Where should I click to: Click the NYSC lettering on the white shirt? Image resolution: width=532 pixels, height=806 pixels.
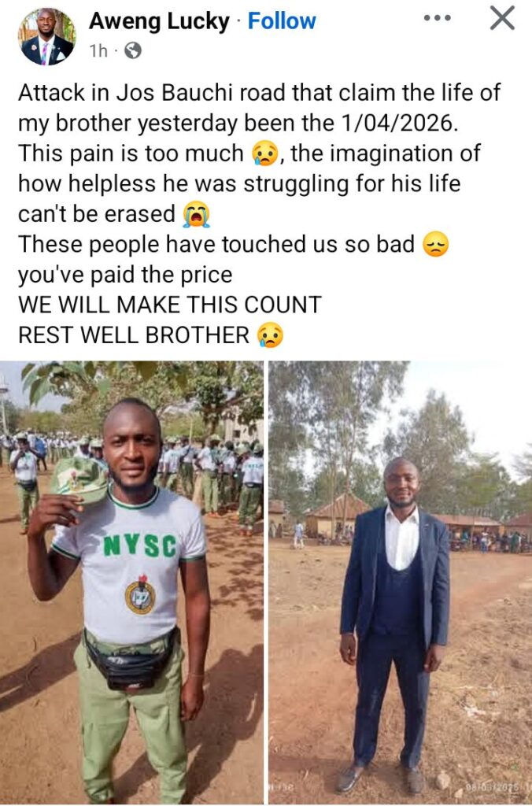pyautogui.click(x=140, y=546)
